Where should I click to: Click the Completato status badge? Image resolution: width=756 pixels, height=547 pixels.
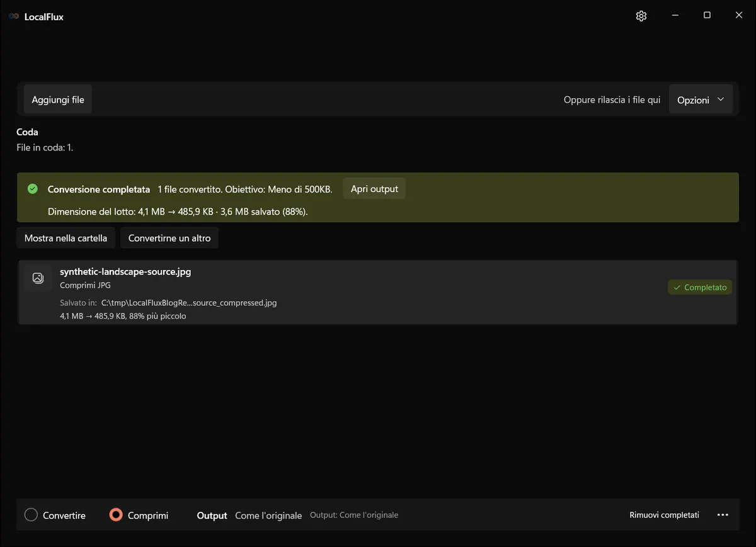tap(700, 287)
